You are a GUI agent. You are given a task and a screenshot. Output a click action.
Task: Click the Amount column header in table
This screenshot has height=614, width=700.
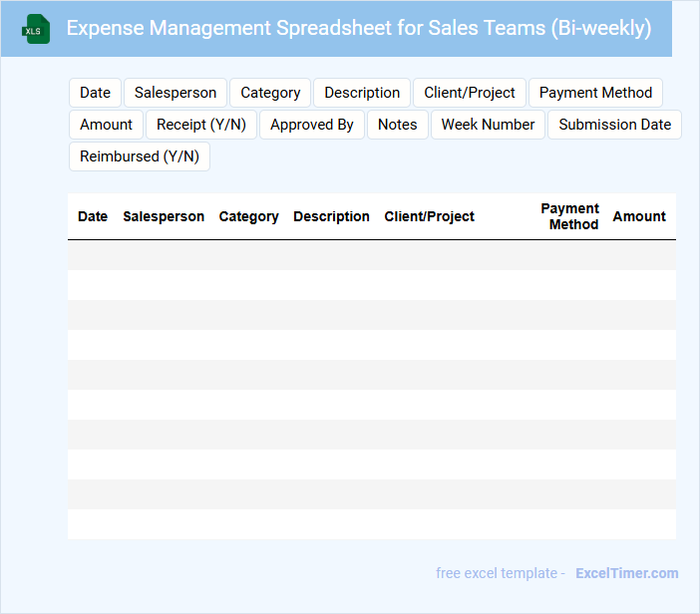point(639,216)
